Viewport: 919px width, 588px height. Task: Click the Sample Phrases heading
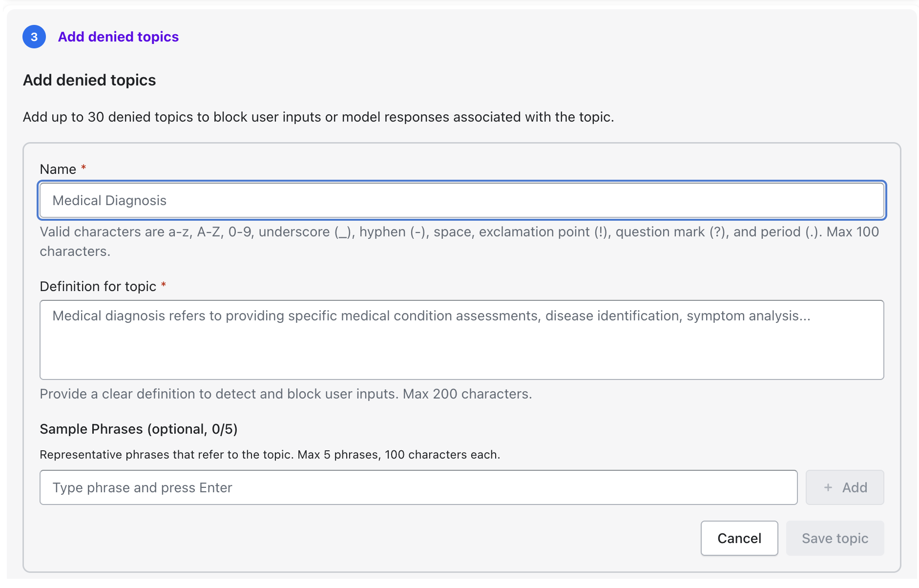pyautogui.click(x=138, y=429)
